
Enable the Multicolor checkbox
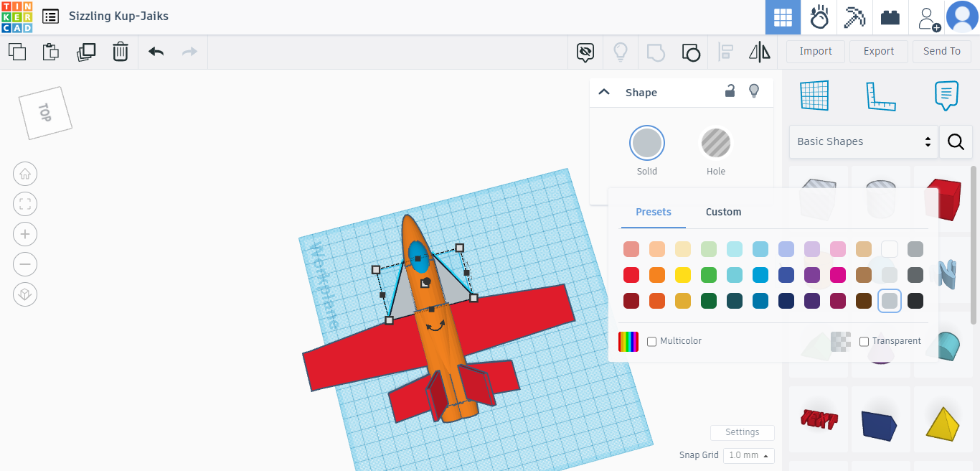click(651, 341)
